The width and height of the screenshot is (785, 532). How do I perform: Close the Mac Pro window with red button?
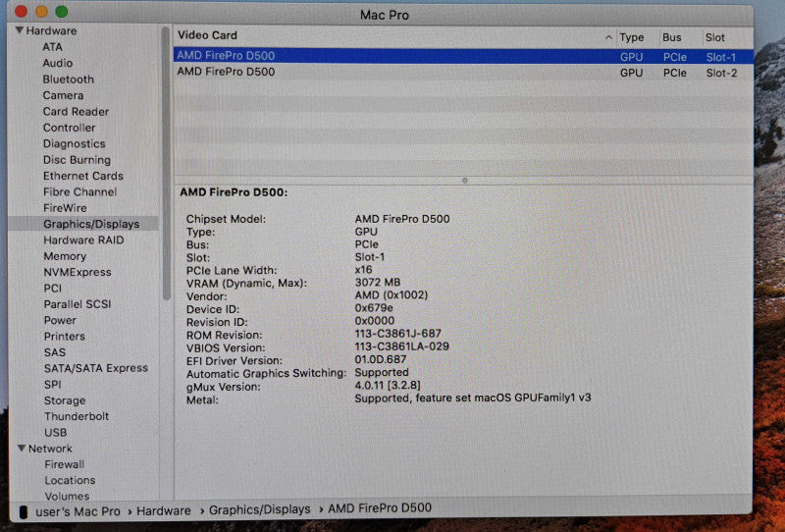21,12
